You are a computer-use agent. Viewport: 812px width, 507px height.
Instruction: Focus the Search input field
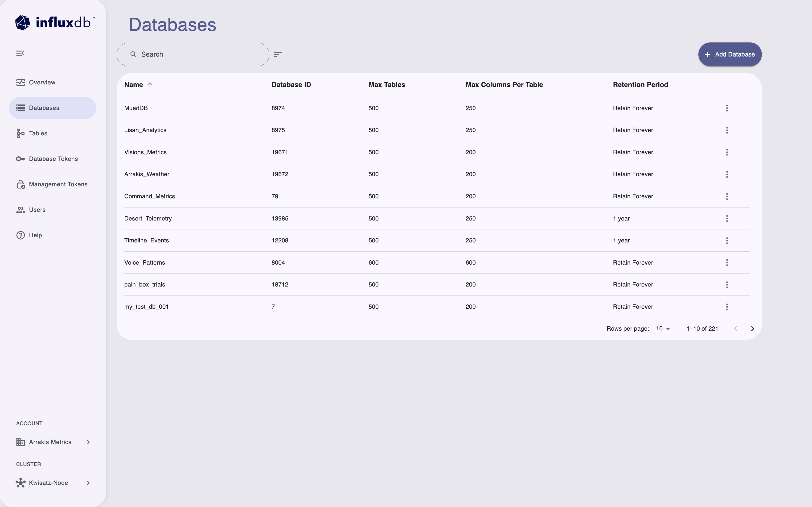(x=193, y=54)
